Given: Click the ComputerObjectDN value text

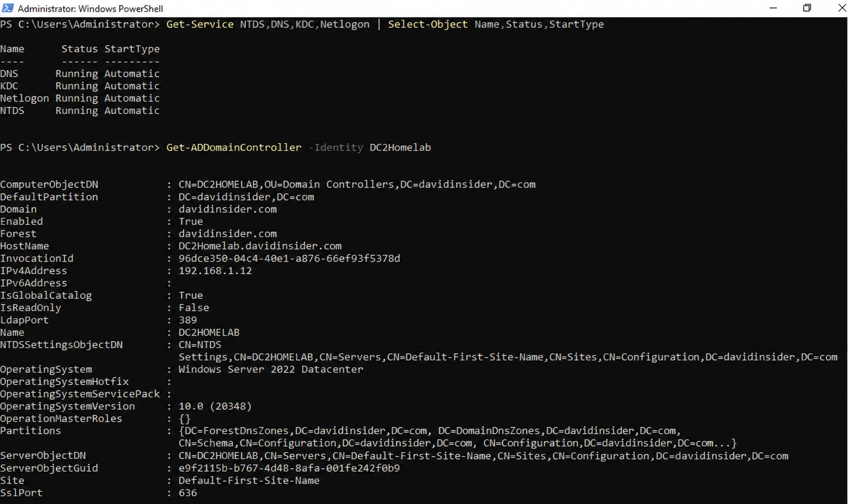Looking at the screenshot, I should click(357, 185).
